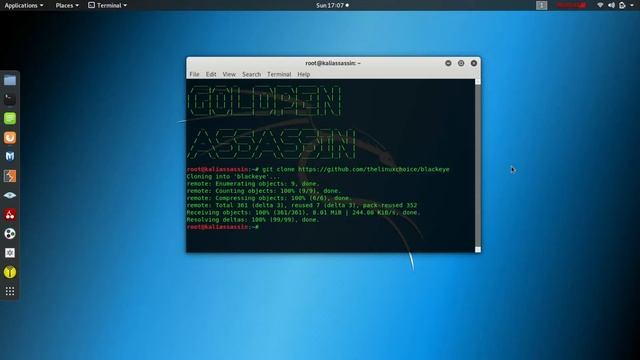Image resolution: width=640 pixels, height=360 pixels.
Task: Open the white circular three-dot app in the dock
Action: 10,233
